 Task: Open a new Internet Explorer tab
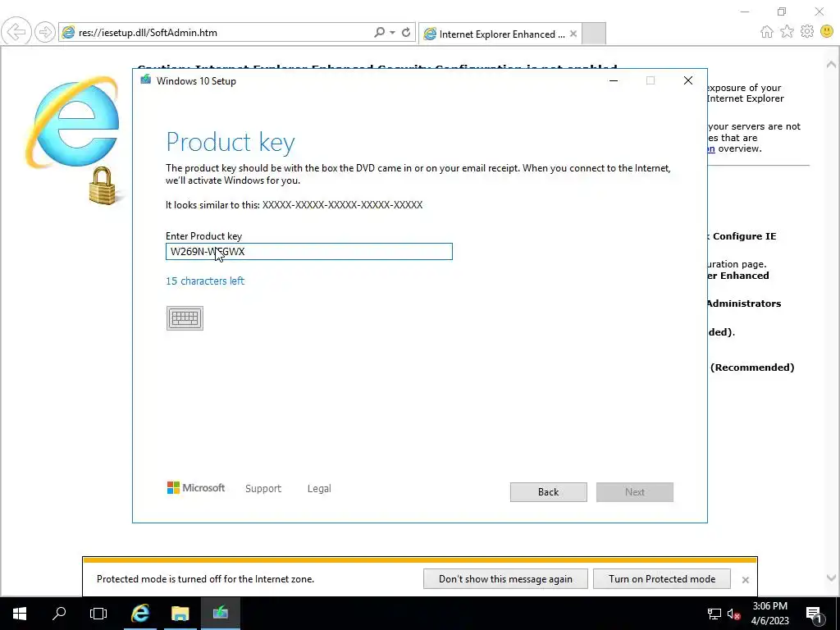point(594,33)
